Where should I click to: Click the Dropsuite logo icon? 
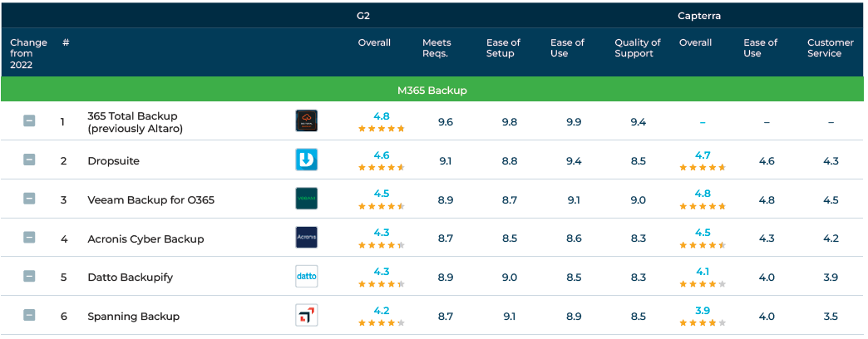pyautogui.click(x=306, y=160)
